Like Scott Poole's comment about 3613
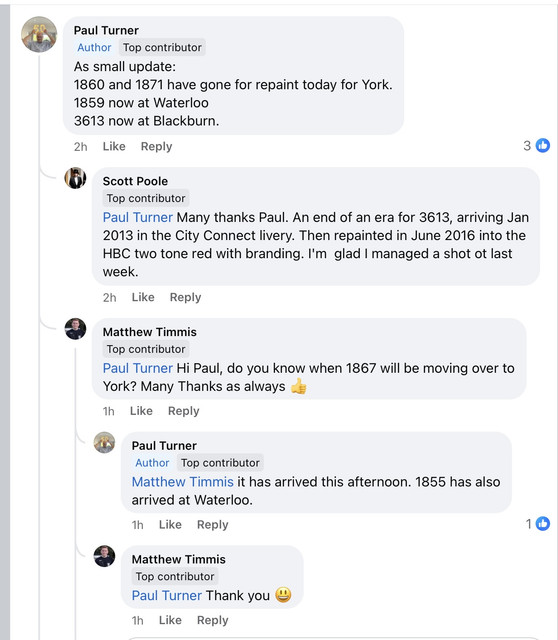 pos(143,297)
